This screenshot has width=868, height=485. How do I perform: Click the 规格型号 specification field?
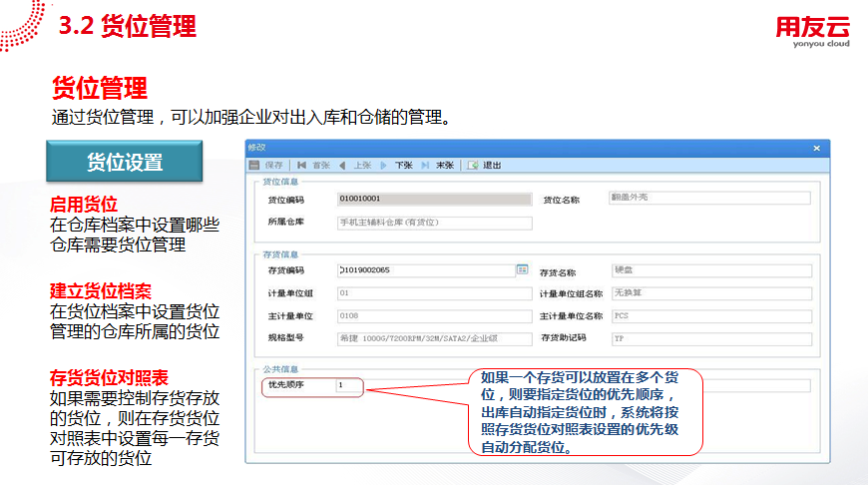point(435,339)
